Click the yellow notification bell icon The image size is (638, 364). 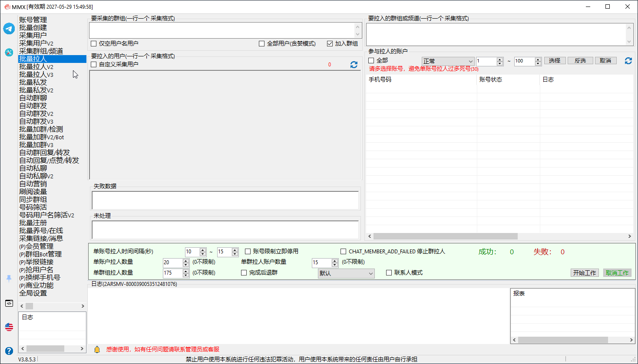click(97, 349)
